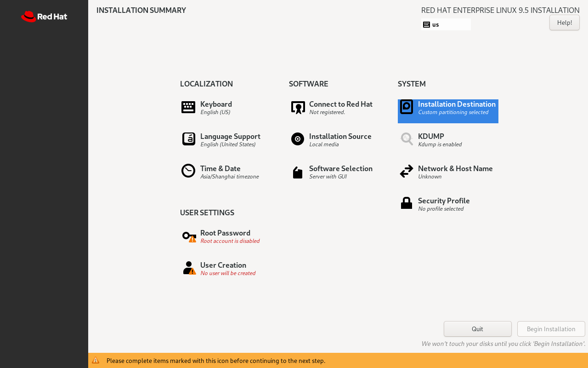Viewport: 588px width, 368px height.
Task: Click 'Asia/Shanghai timezone' status text
Action: click(x=229, y=177)
